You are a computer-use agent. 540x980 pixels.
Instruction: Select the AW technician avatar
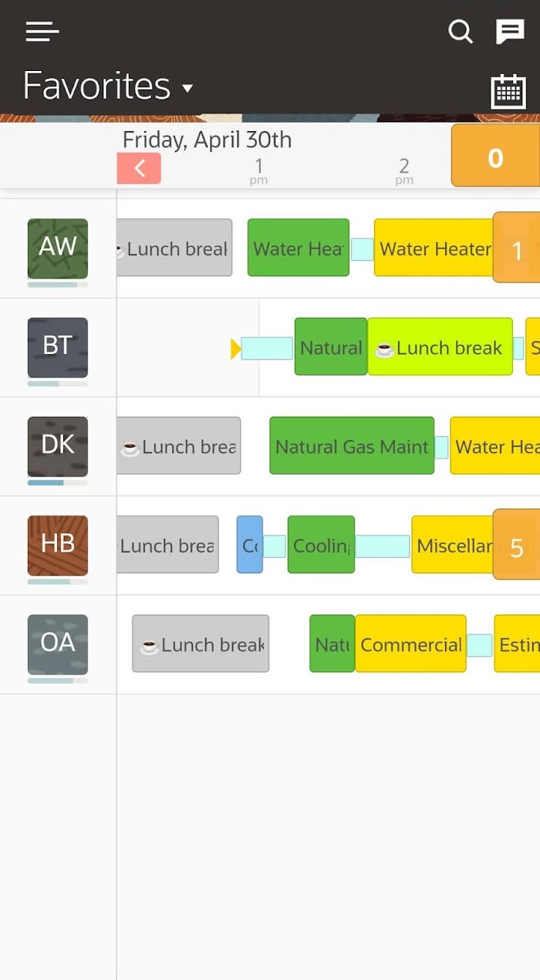click(58, 248)
